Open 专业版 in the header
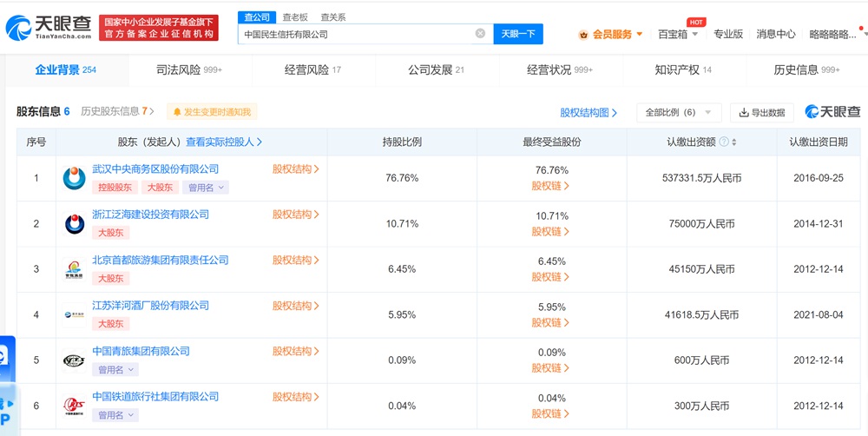The image size is (868, 436). (x=728, y=34)
